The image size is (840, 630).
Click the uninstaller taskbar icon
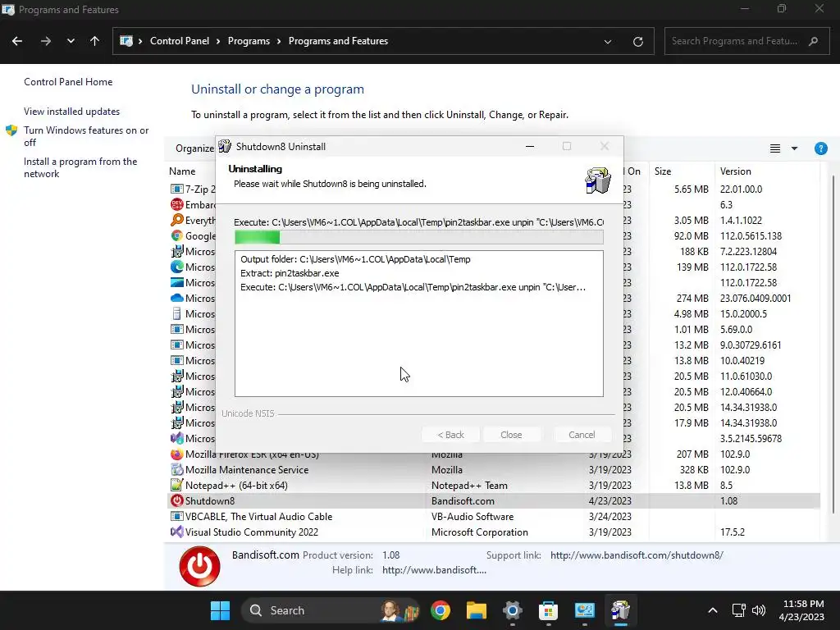point(620,610)
